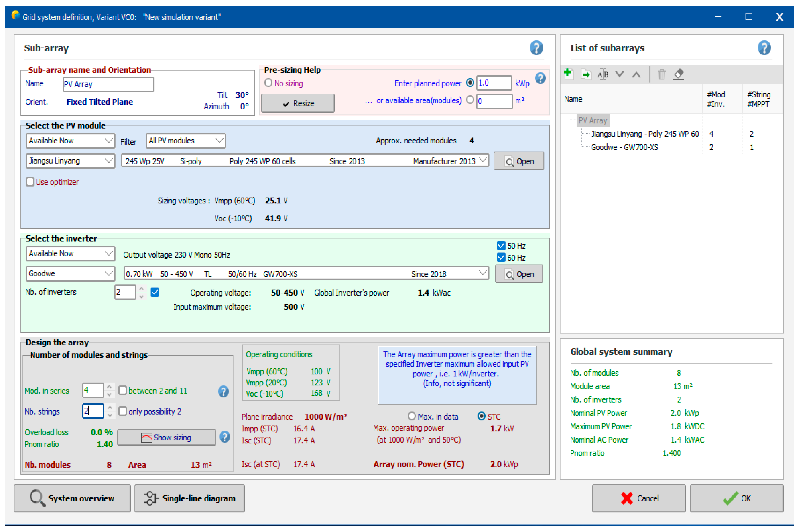Click the move subarray up arrow

pos(636,74)
